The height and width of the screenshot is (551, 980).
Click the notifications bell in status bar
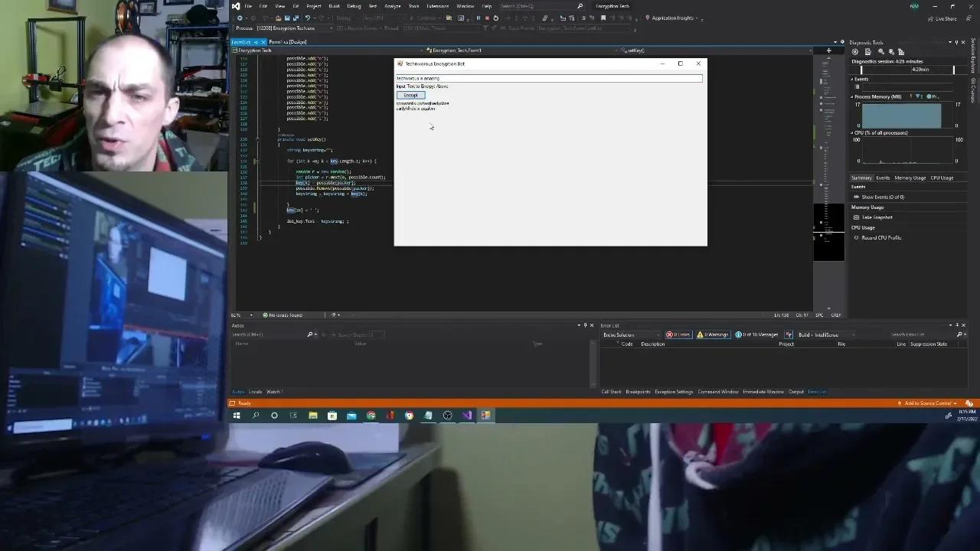coord(969,403)
